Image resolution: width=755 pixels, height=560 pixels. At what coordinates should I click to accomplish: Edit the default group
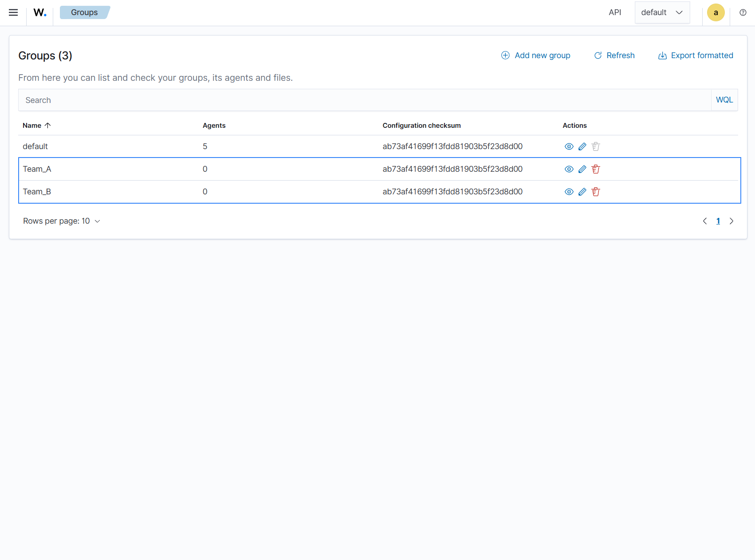(582, 146)
